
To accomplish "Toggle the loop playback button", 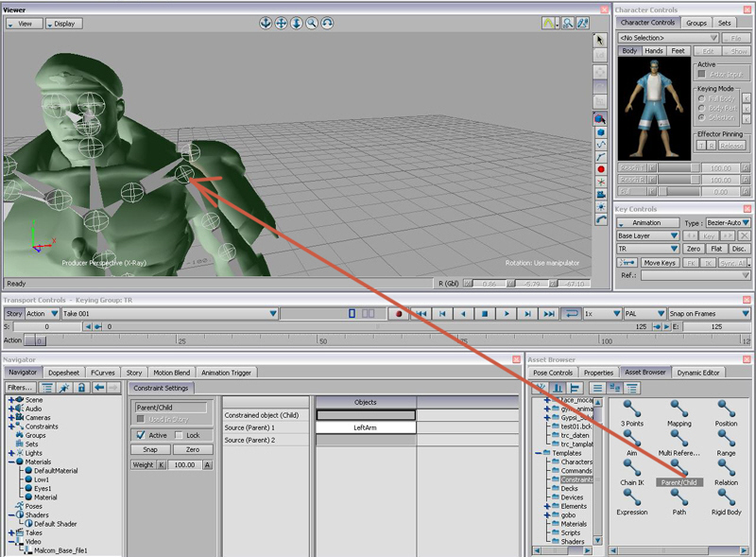I will coord(572,313).
